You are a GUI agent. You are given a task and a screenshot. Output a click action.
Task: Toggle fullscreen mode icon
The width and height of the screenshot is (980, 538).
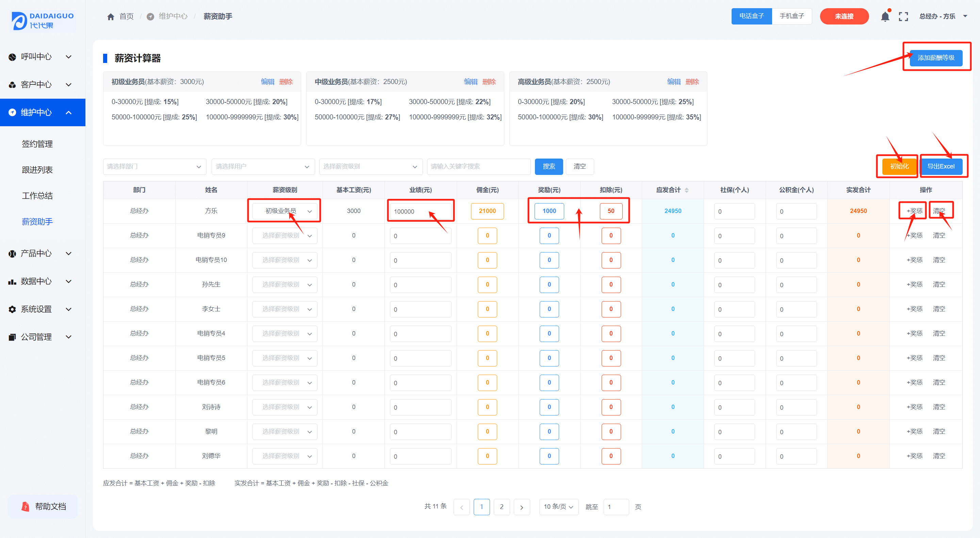click(903, 16)
